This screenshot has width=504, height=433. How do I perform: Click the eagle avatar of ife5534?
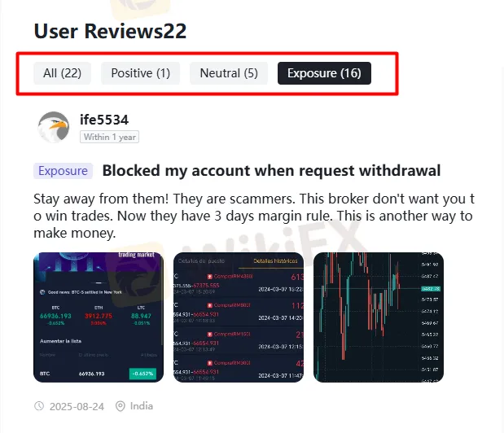(x=54, y=127)
